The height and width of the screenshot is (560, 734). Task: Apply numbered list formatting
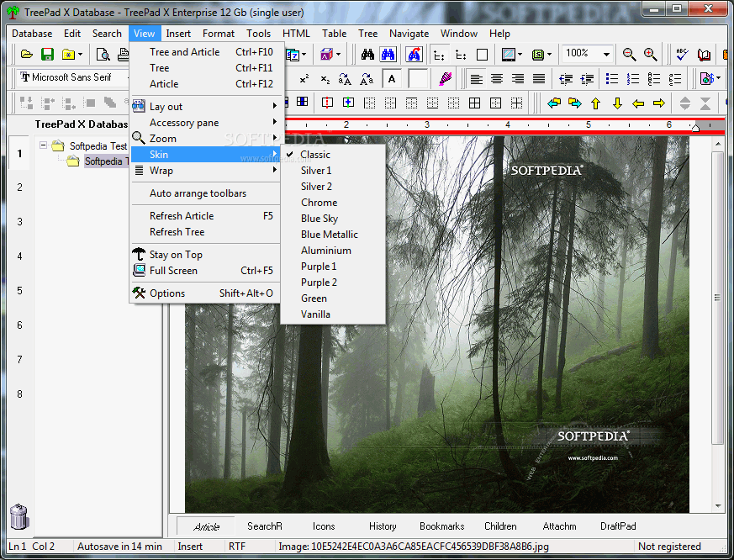(633, 79)
